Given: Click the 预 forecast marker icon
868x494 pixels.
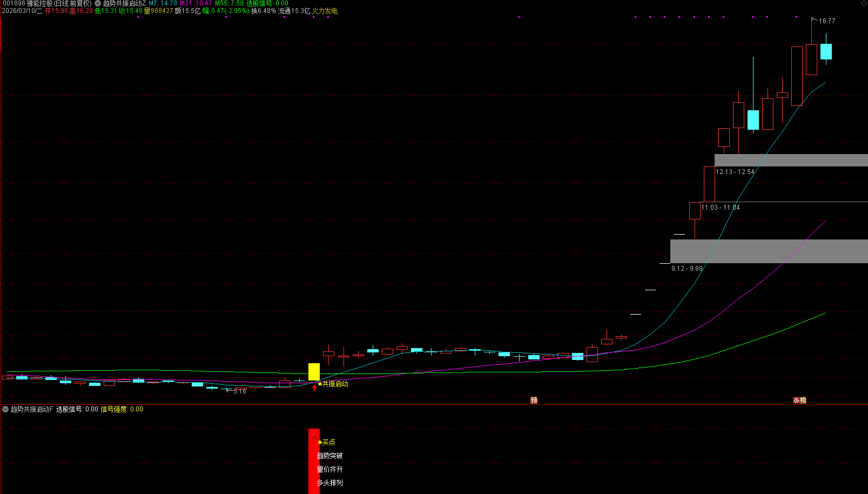Looking at the screenshot, I should (534, 400).
